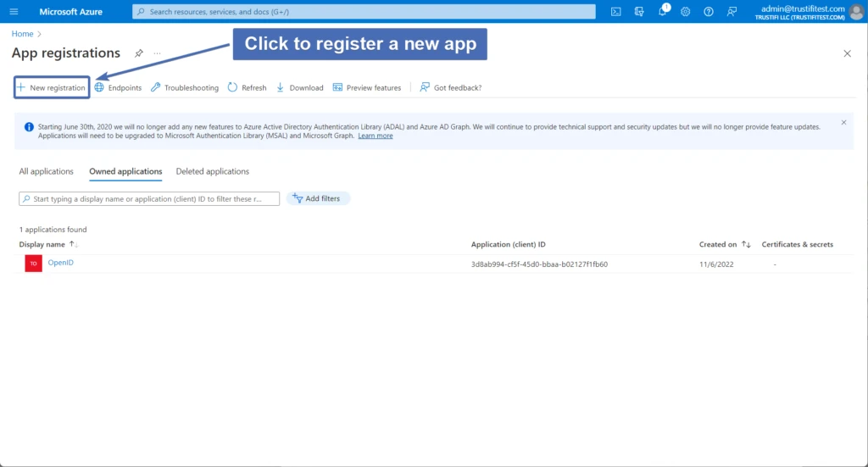Click the '1 applications found' text

[x=53, y=230]
